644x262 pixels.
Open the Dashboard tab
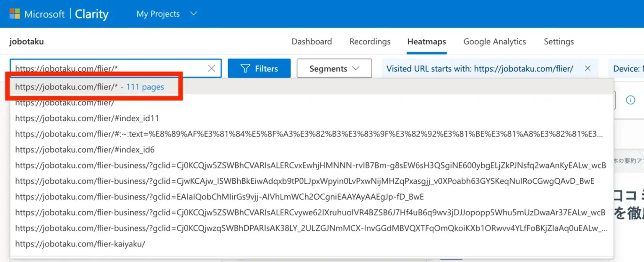point(312,42)
